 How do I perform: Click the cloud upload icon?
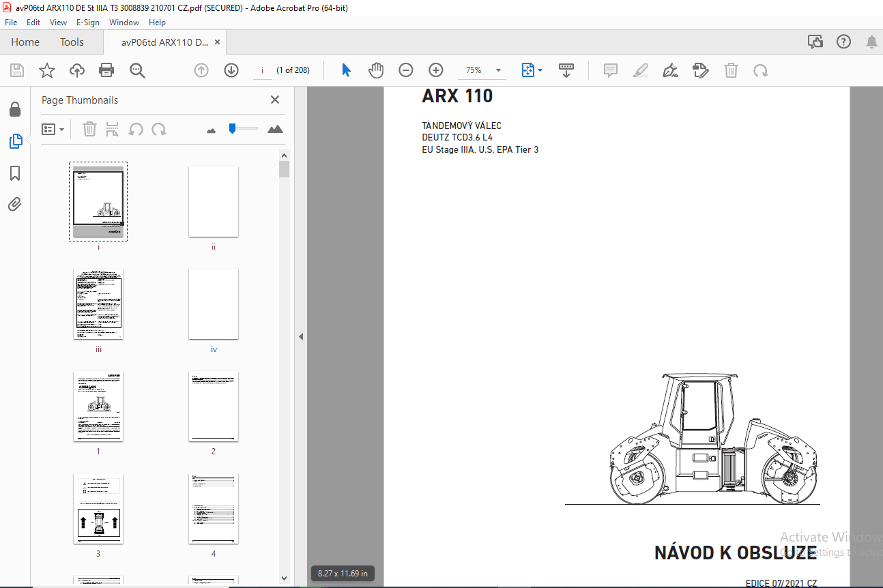(77, 70)
